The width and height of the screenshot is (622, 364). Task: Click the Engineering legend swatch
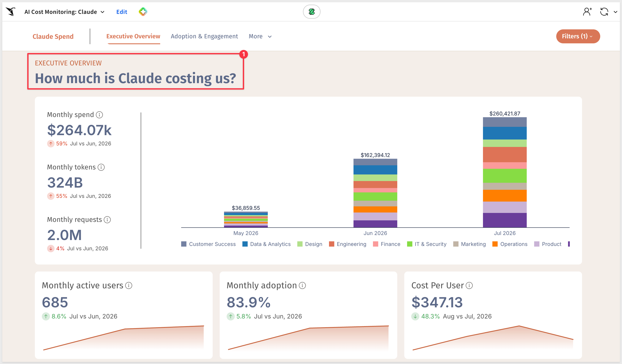point(331,244)
